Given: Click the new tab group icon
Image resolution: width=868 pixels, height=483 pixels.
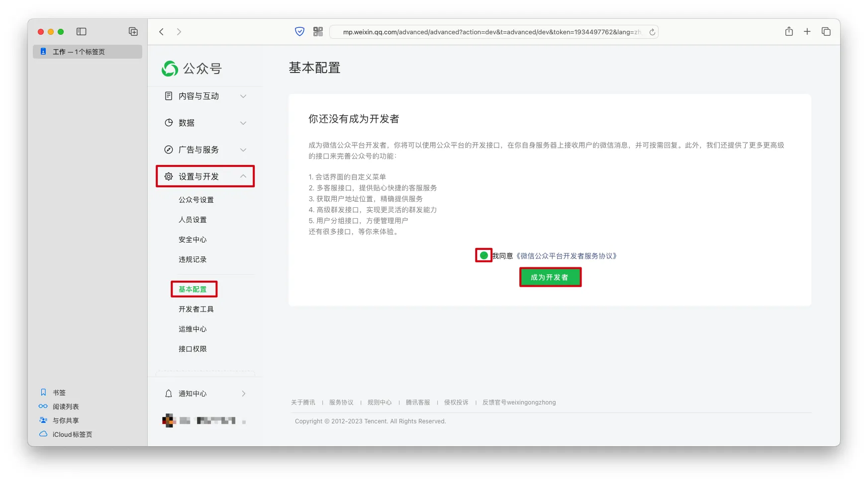Looking at the screenshot, I should coord(133,32).
